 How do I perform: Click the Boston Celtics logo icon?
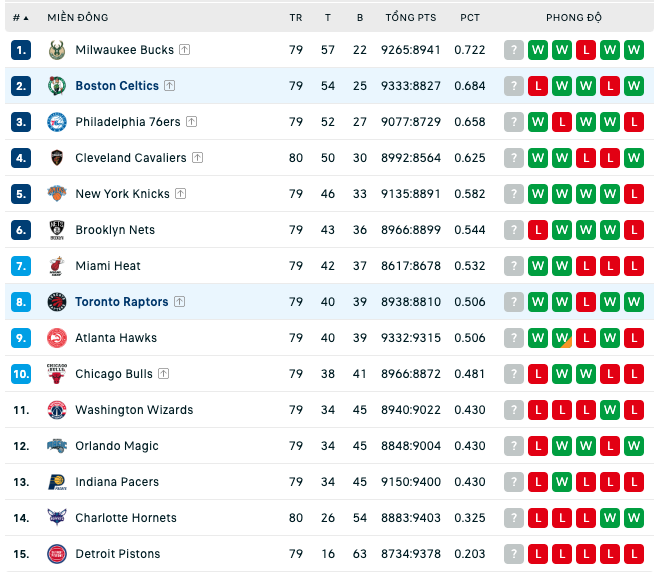click(57, 86)
